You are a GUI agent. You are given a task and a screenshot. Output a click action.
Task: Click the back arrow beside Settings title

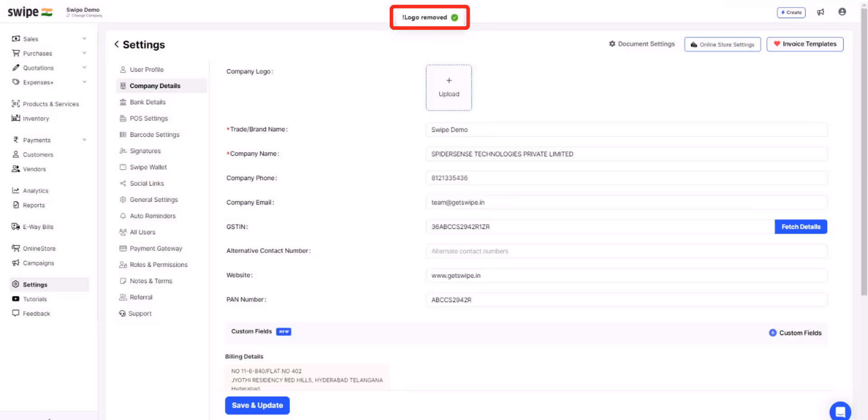coord(117,44)
